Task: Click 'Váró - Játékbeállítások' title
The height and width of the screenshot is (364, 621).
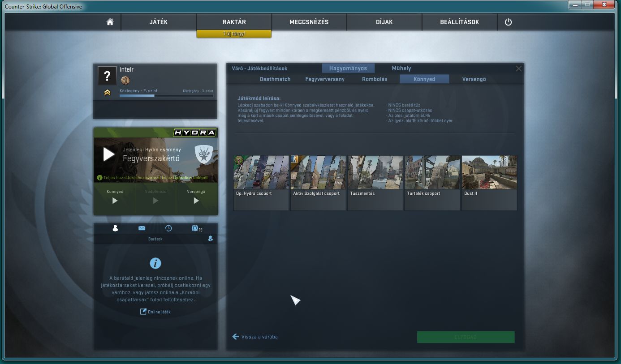Action: pos(259,69)
